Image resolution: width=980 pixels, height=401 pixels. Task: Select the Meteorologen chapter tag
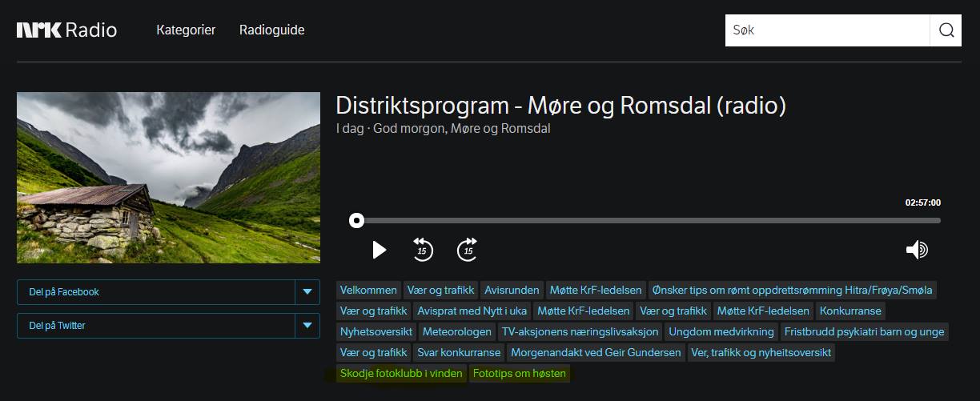coord(457,331)
